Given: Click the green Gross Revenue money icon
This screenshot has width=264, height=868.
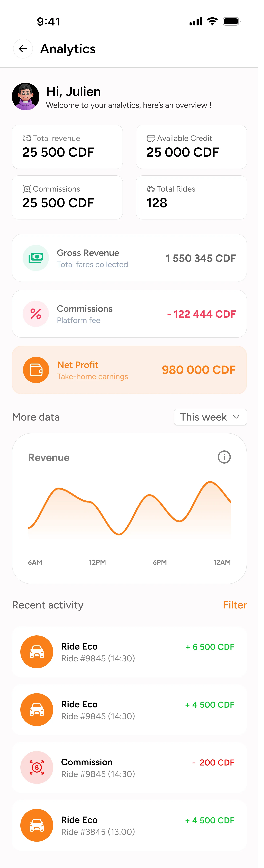Looking at the screenshot, I should point(36,258).
